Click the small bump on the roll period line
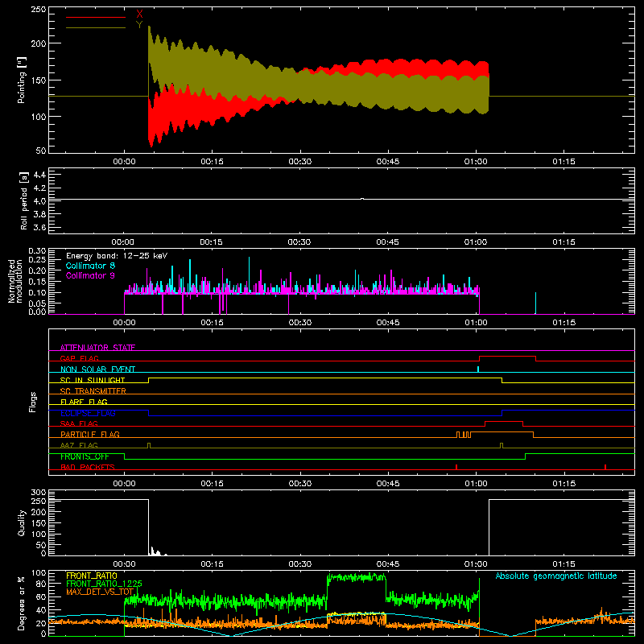 tap(361, 199)
